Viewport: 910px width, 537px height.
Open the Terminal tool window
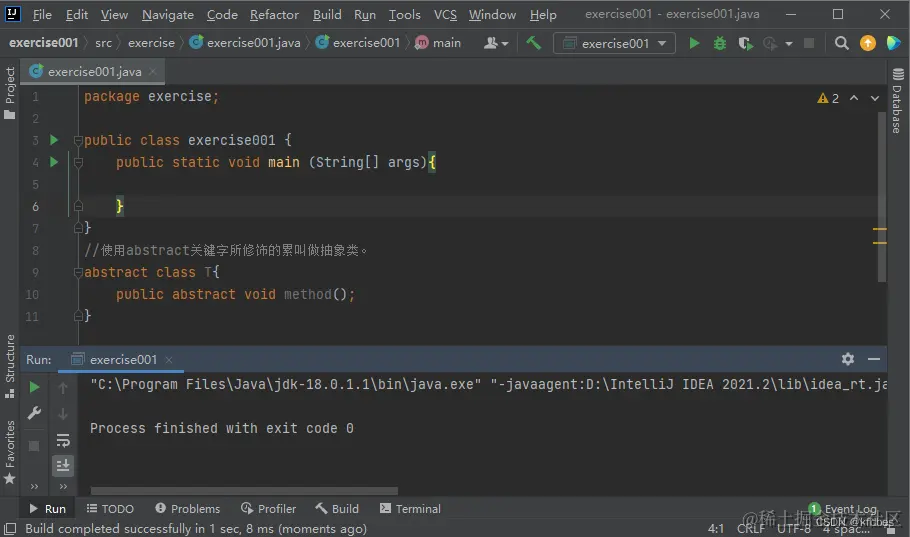pos(410,509)
